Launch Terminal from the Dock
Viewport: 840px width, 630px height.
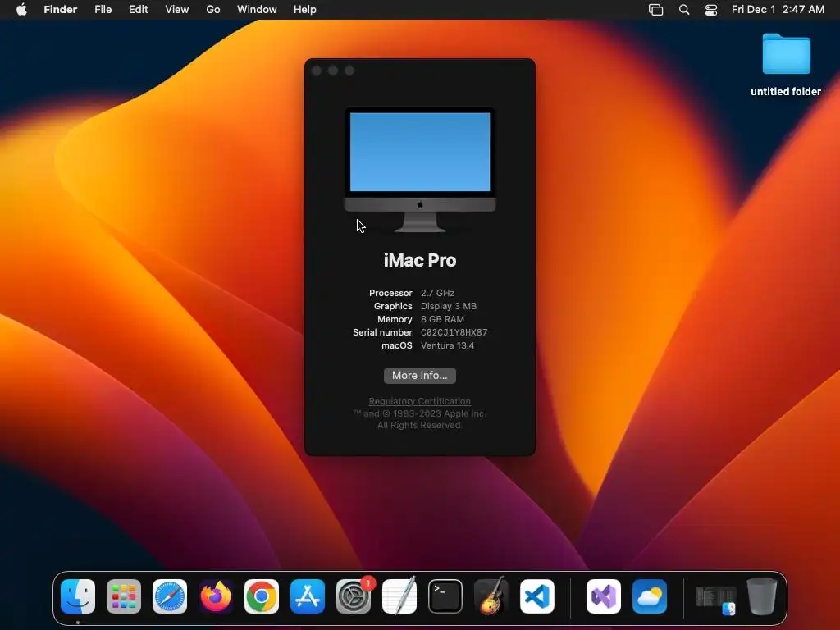click(x=445, y=596)
